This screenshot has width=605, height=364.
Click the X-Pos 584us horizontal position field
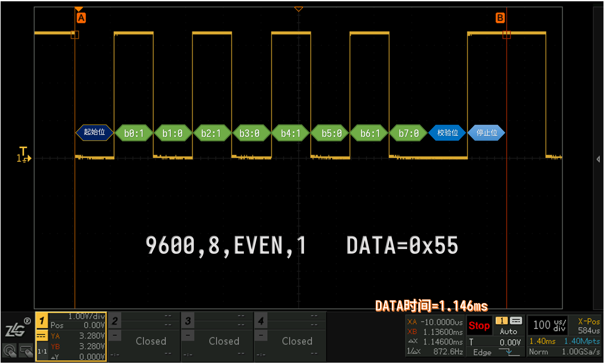click(x=589, y=326)
